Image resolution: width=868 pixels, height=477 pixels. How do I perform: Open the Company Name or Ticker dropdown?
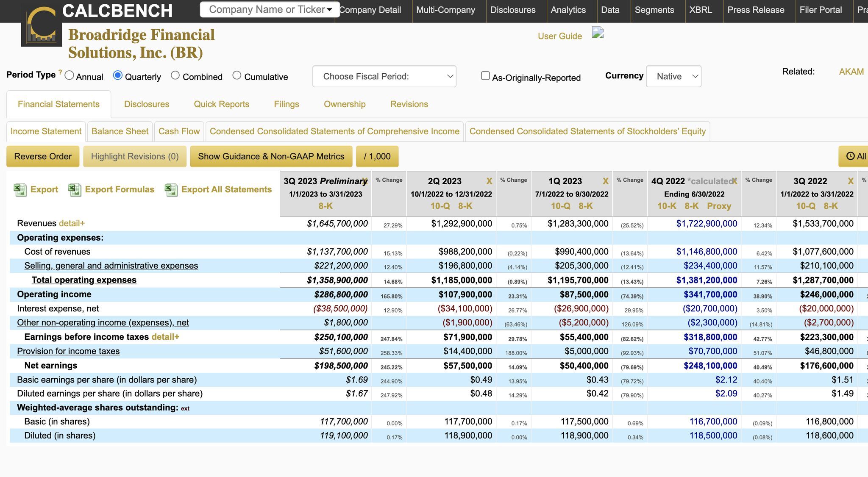click(x=270, y=9)
